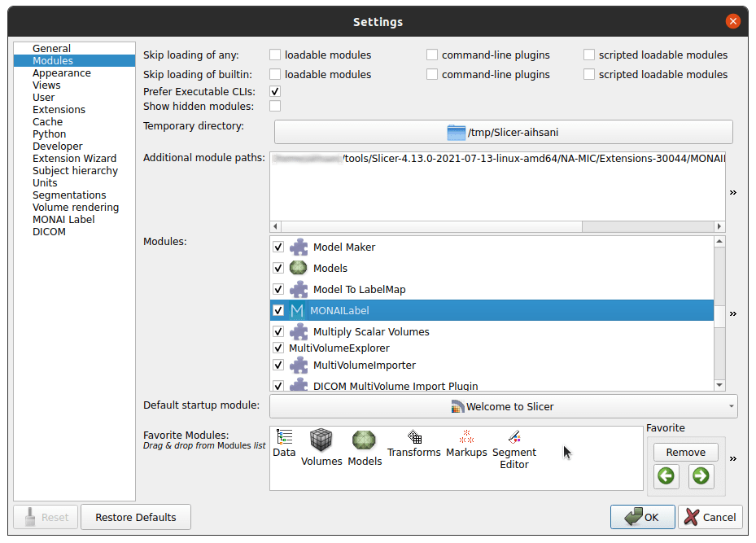The height and width of the screenshot is (543, 756).
Task: Open the DICOM settings page
Action: click(49, 231)
